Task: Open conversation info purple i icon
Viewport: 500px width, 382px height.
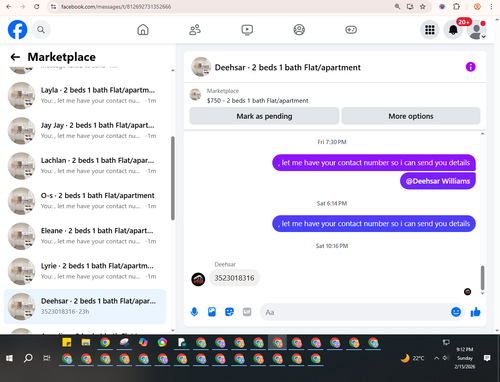Action: tap(470, 67)
